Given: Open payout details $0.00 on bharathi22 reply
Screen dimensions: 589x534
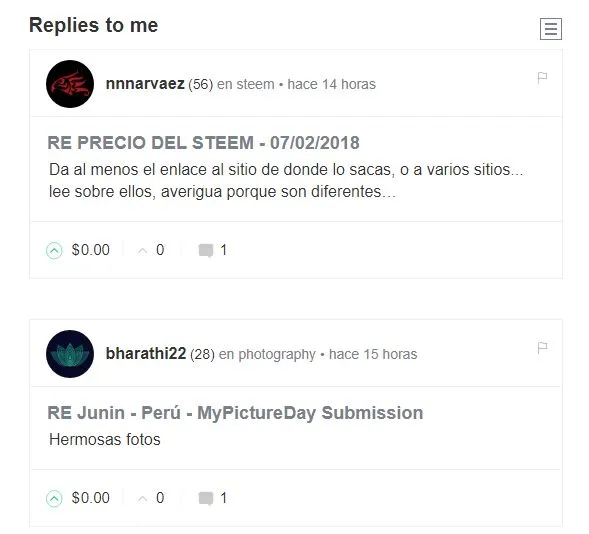Looking at the screenshot, I should click(x=91, y=498).
